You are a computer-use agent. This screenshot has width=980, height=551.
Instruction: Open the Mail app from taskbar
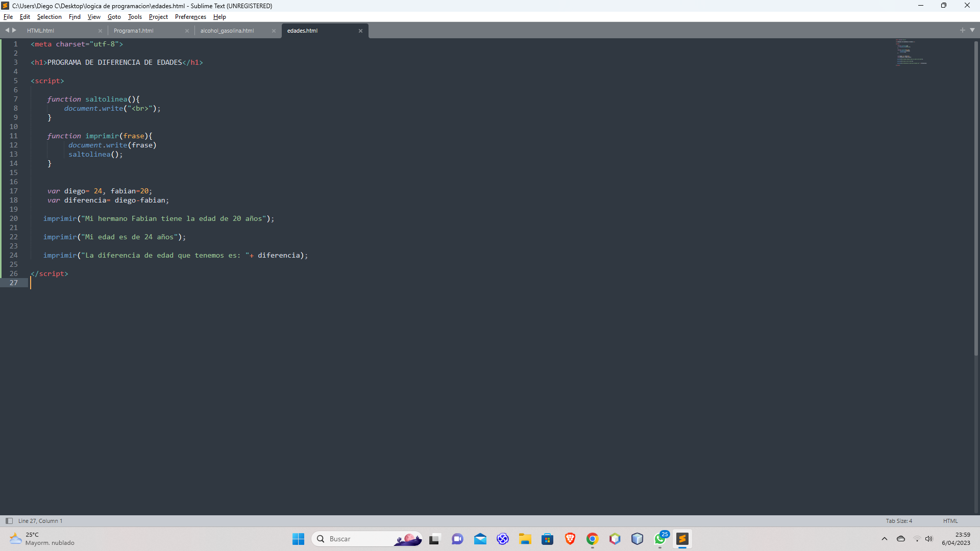point(480,539)
